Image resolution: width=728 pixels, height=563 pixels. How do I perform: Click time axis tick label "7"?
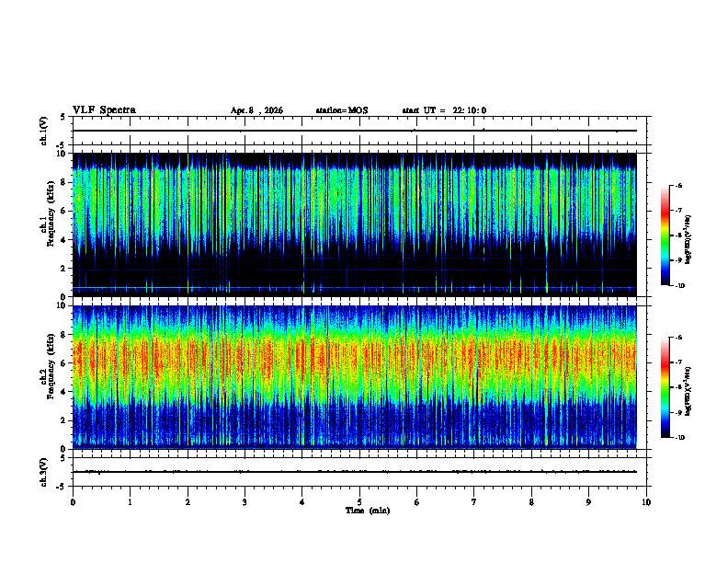pyautogui.click(x=474, y=502)
